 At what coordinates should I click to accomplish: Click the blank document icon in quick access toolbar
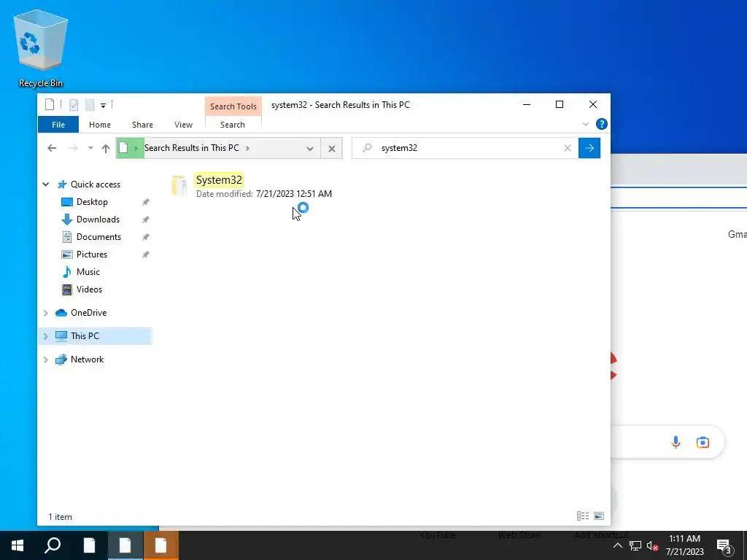[50, 104]
